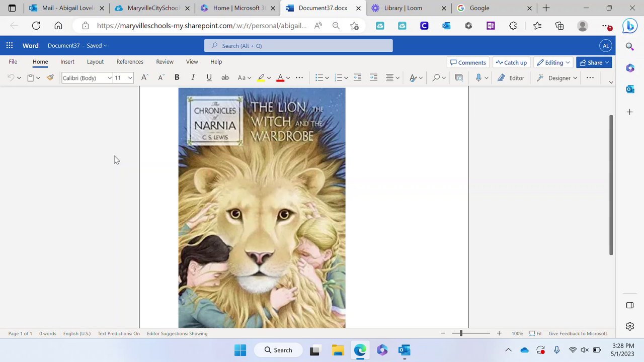Click the Search box in Word header
Viewport: 644px width, 362px height.
[298, 46]
